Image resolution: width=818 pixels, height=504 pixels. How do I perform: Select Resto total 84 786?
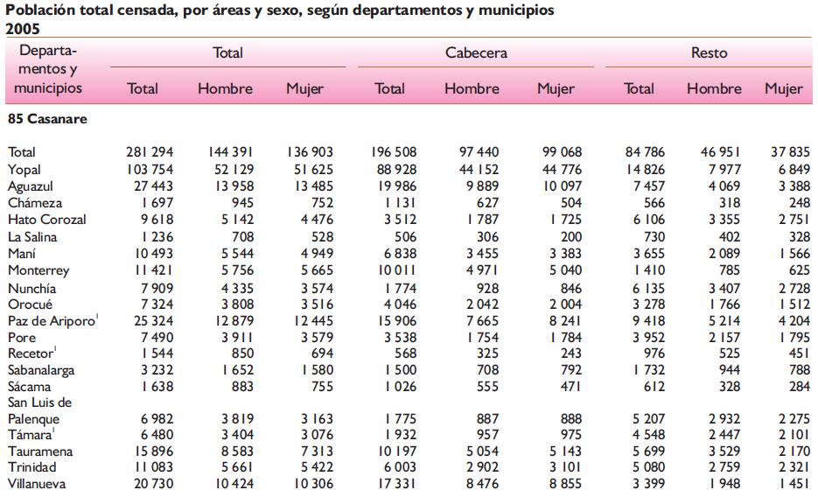click(646, 152)
